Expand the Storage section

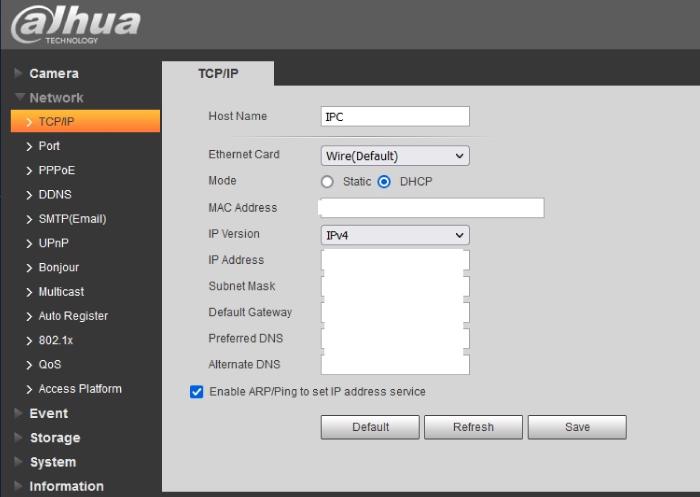coord(54,438)
